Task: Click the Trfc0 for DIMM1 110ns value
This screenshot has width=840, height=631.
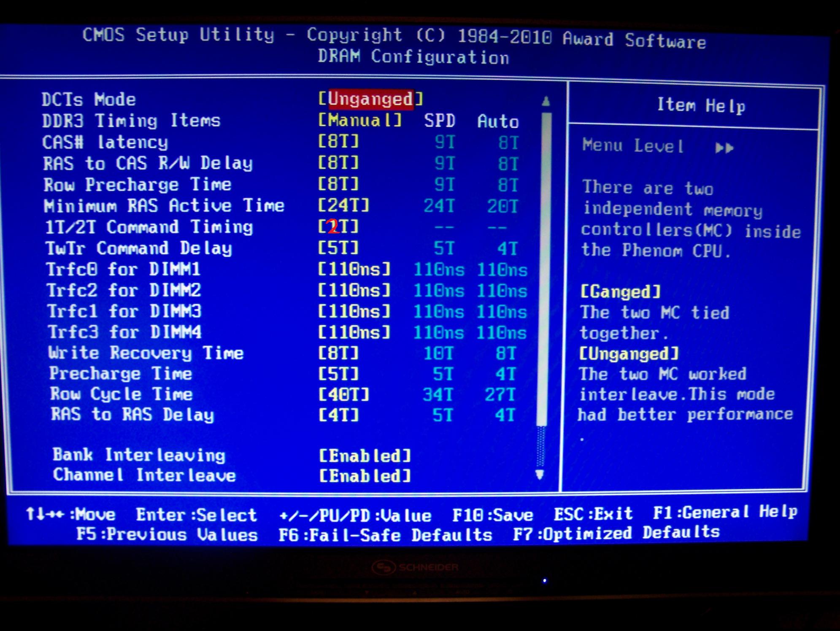Action: click(354, 269)
